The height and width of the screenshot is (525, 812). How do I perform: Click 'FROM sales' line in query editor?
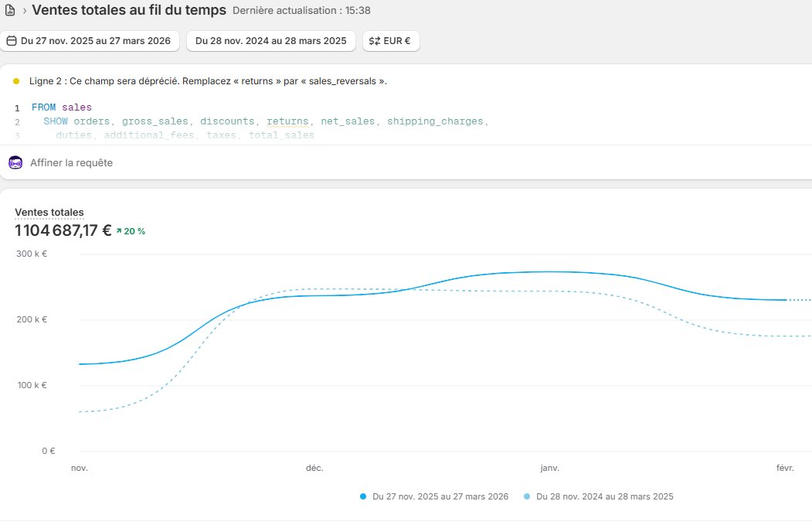pos(62,107)
